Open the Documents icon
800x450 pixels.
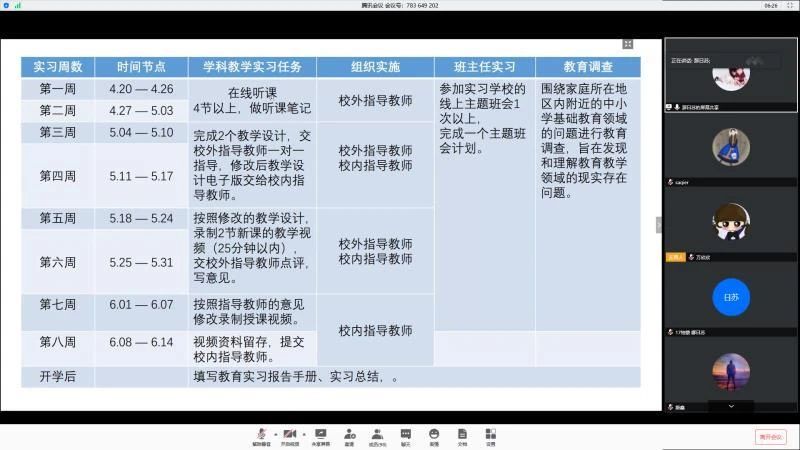[462, 434]
